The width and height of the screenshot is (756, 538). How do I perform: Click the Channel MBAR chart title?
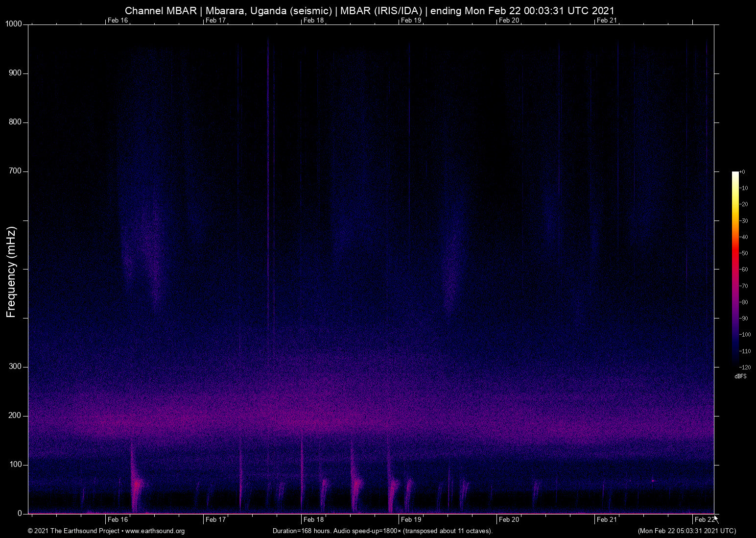369,10
